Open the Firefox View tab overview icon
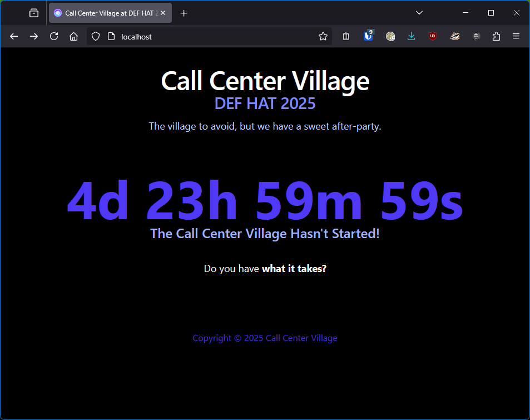This screenshot has height=420, width=530. (x=34, y=13)
